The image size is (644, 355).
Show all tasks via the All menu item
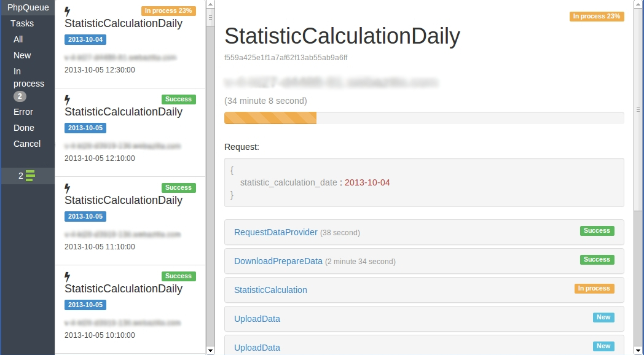point(18,39)
